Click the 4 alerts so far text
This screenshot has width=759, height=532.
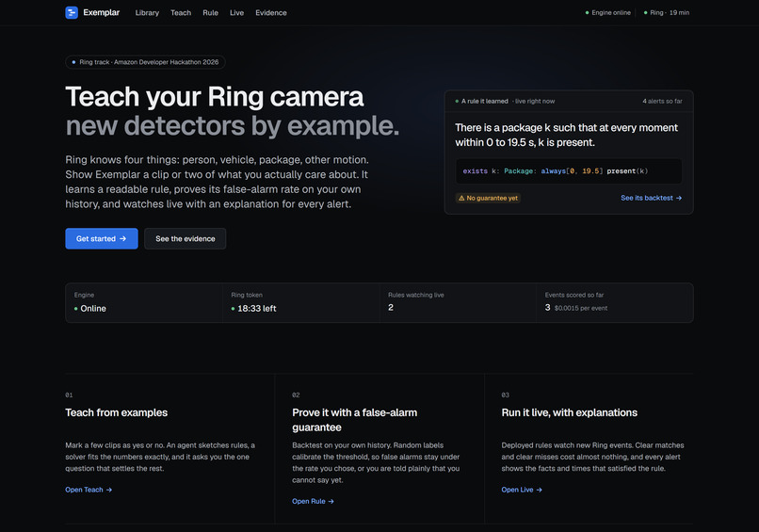coord(662,101)
